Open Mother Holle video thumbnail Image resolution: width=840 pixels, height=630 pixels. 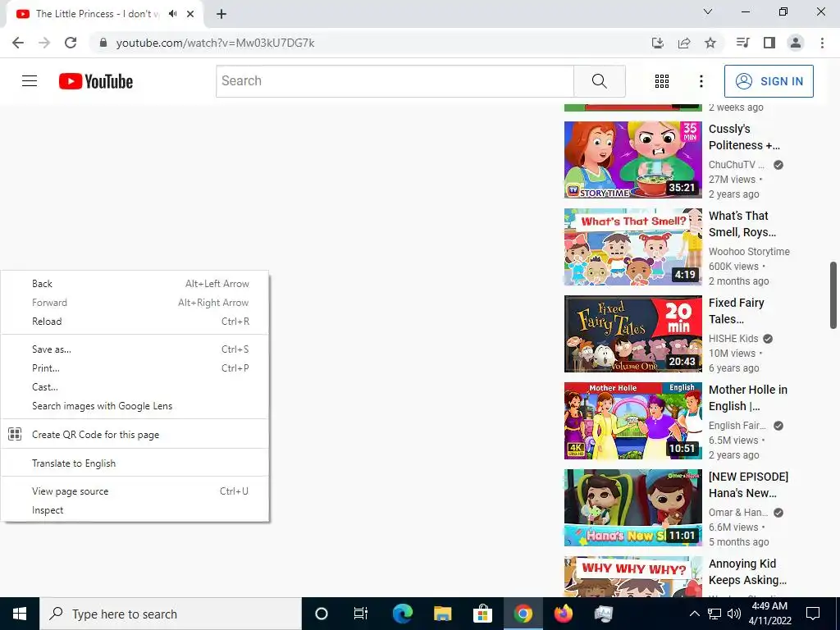point(632,421)
